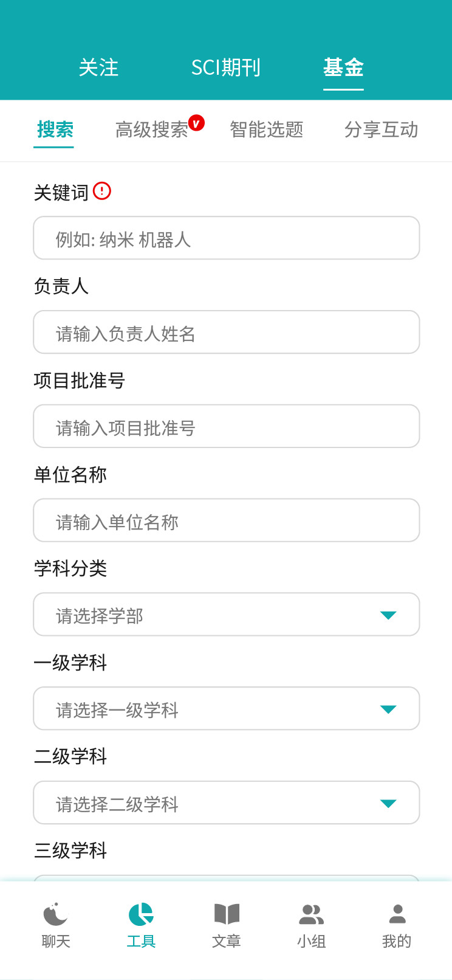Open the 小组 groups icon

312,914
